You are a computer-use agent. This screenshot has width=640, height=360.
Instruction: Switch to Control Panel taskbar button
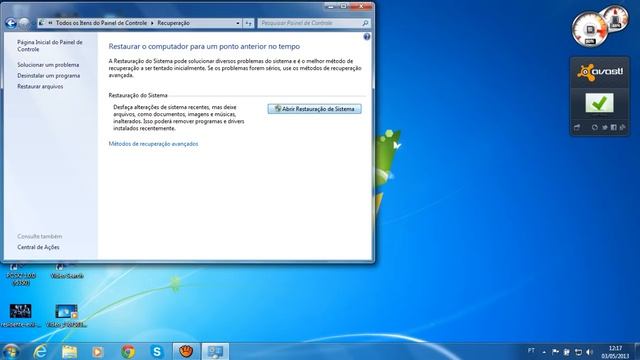tap(215, 351)
